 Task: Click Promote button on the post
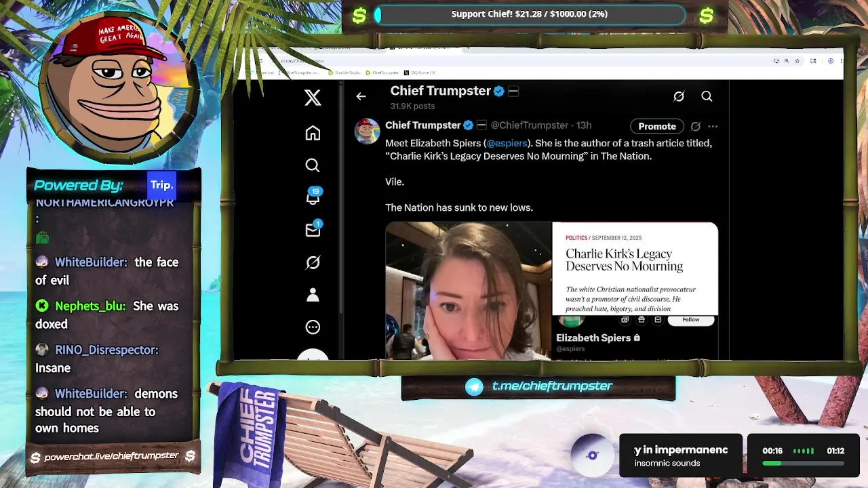tap(657, 126)
